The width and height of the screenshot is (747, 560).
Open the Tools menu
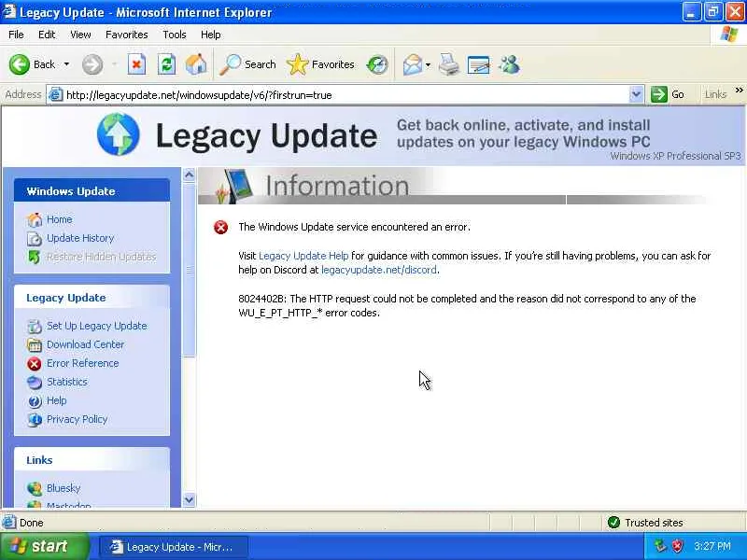[x=175, y=35]
